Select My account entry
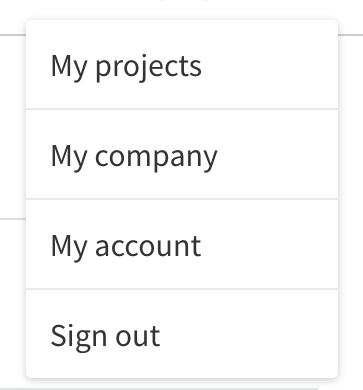The height and width of the screenshot is (390, 363). click(x=182, y=244)
